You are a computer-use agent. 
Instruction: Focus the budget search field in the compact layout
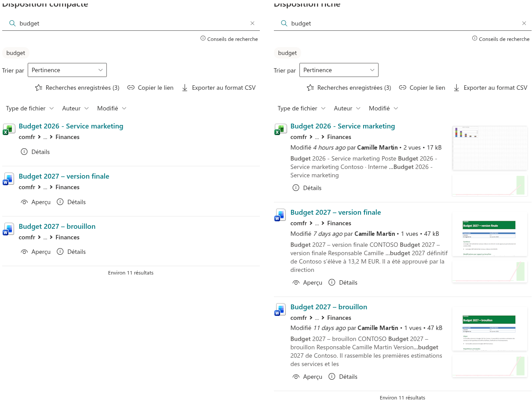(x=131, y=23)
